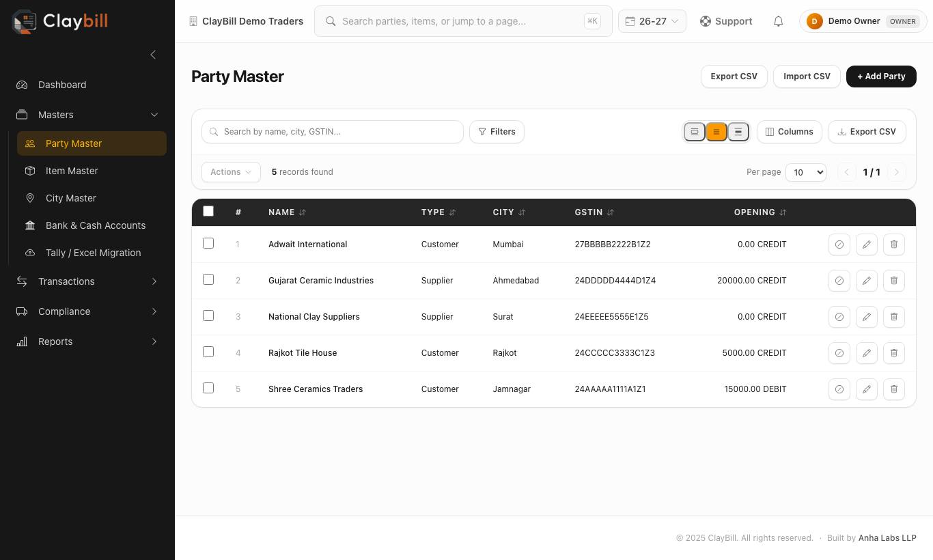Check National Clay Suppliers row box
Image resolution: width=933 pixels, height=560 pixels.
(x=208, y=316)
